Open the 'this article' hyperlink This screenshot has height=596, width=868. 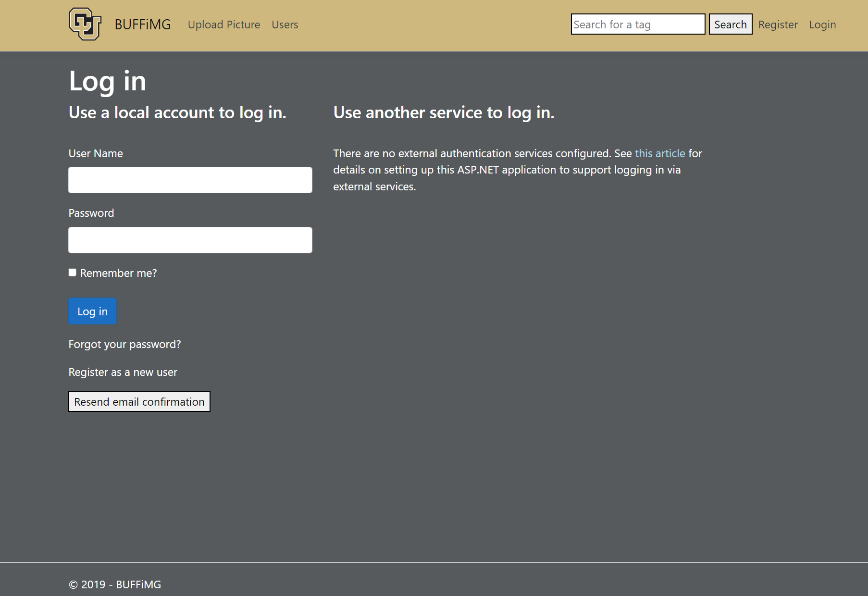660,153
